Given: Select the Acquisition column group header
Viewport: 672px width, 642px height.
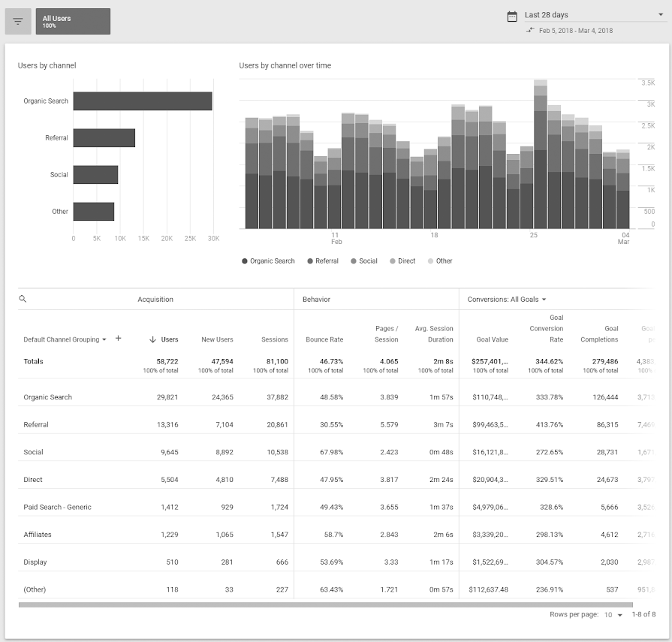Looking at the screenshot, I should 155,300.
